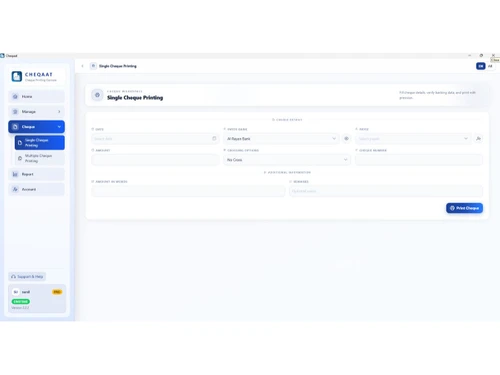The height and width of the screenshot is (375, 500).
Task: Open the Home page in sidebar
Action: (x=36, y=97)
